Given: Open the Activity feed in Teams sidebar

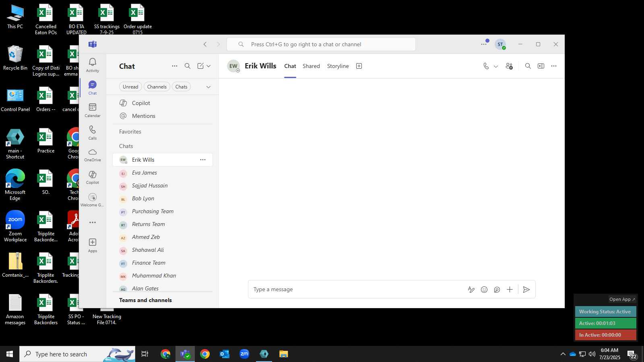Looking at the screenshot, I should point(93,65).
